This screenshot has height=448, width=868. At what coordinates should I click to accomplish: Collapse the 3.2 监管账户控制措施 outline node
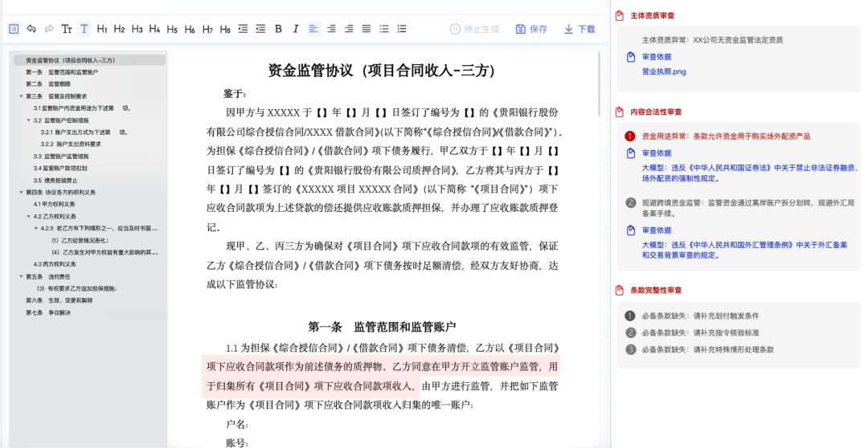pos(29,120)
